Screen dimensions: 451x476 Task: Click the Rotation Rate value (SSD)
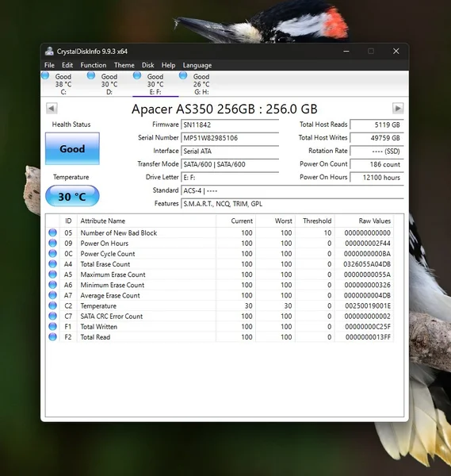click(x=376, y=151)
